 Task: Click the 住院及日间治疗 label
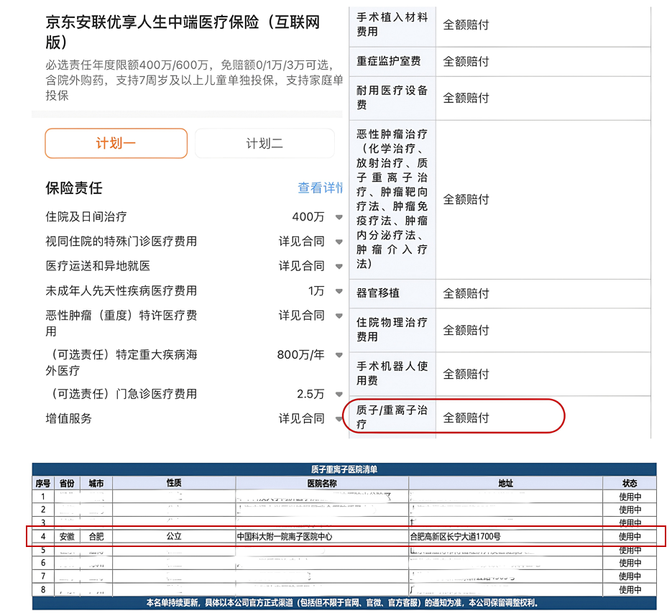point(86,216)
